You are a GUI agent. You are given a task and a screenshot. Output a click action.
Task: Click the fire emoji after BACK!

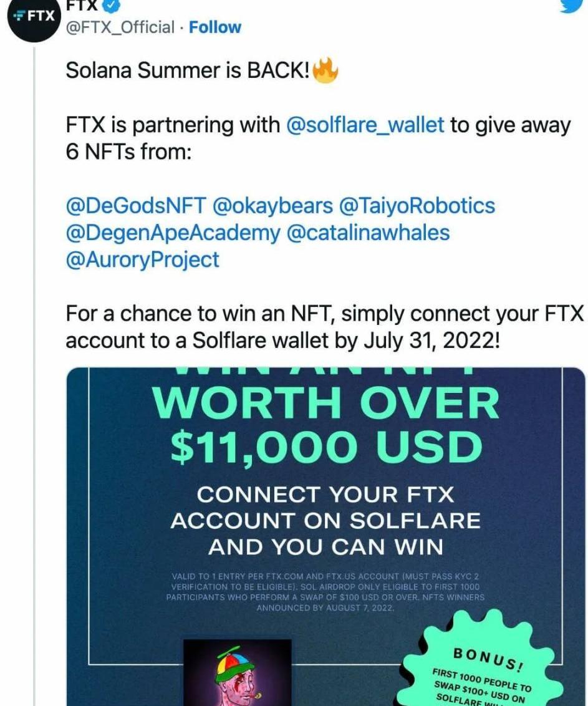pyautogui.click(x=325, y=71)
